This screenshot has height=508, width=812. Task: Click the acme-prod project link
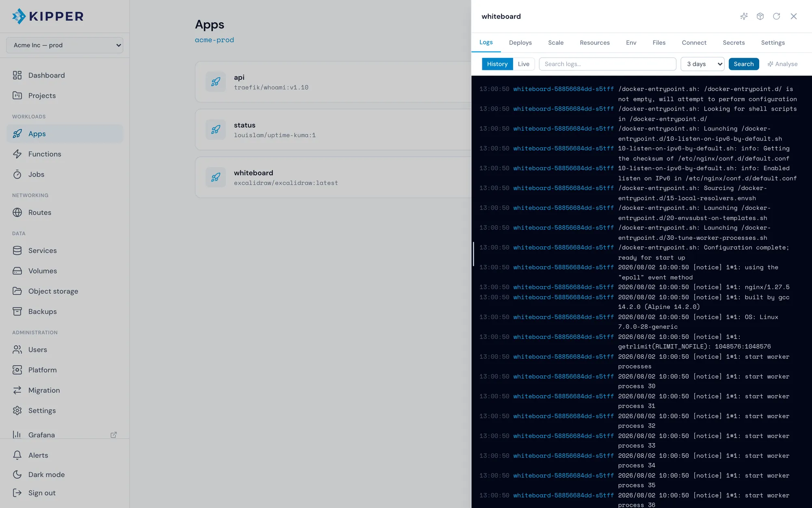(214, 40)
